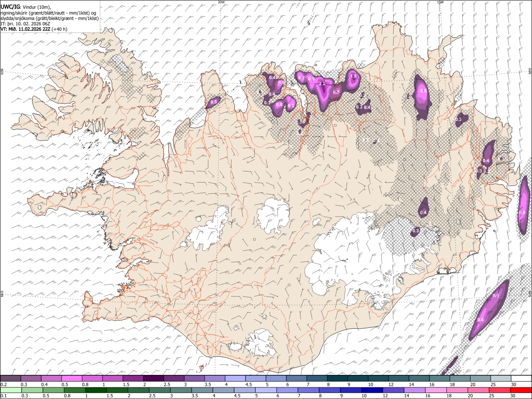Click the 'IT: þri. 10. 02. 2026 06Z' line
532x399 pixels.
pyautogui.click(x=25, y=24)
